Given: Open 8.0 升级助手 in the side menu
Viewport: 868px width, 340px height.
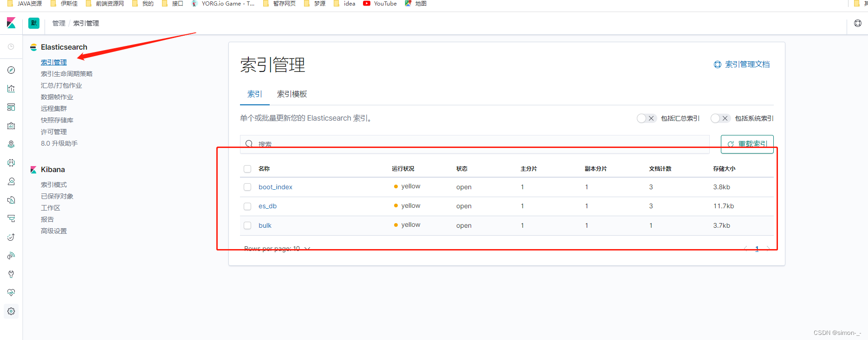Looking at the screenshot, I should coord(59,143).
